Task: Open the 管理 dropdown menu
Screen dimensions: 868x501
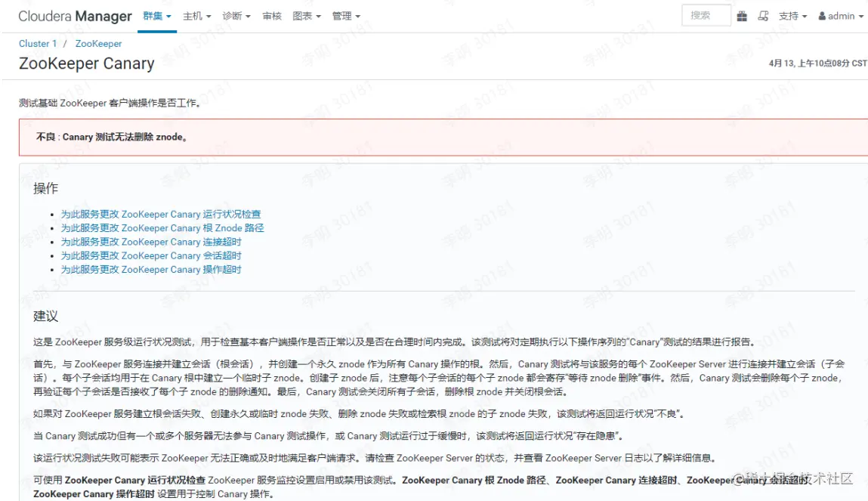Action: tap(346, 16)
